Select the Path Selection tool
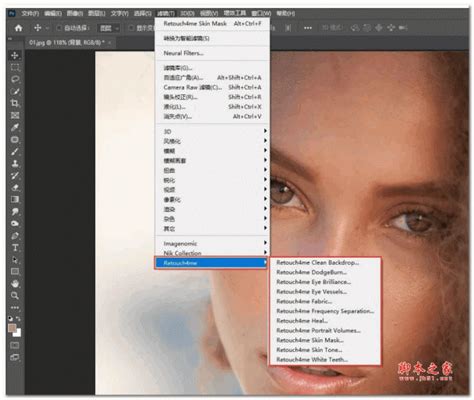474x400 pixels. 15,260
